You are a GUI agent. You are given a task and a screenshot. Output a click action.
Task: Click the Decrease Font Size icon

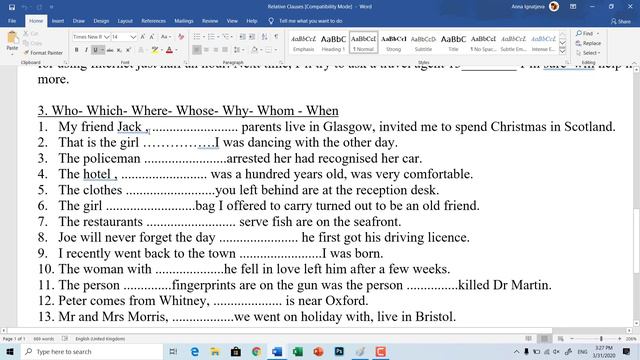pos(151,37)
